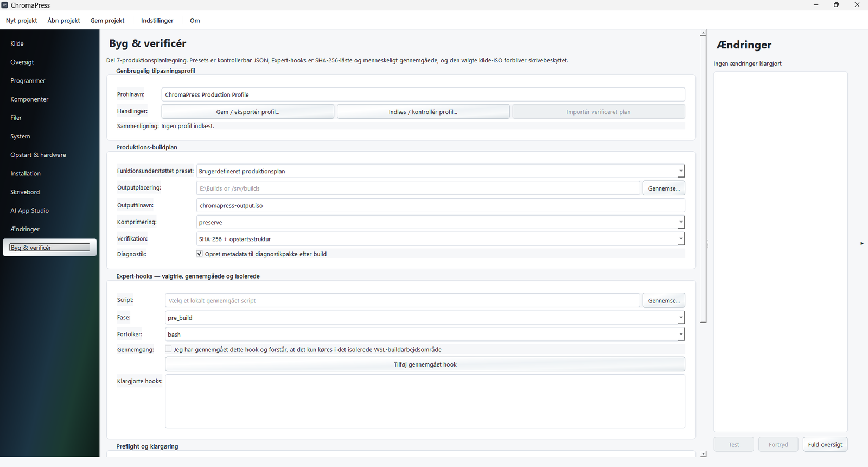Click the main pane vertical scrollbar thumb
This screenshot has height=467, width=868.
(x=703, y=180)
